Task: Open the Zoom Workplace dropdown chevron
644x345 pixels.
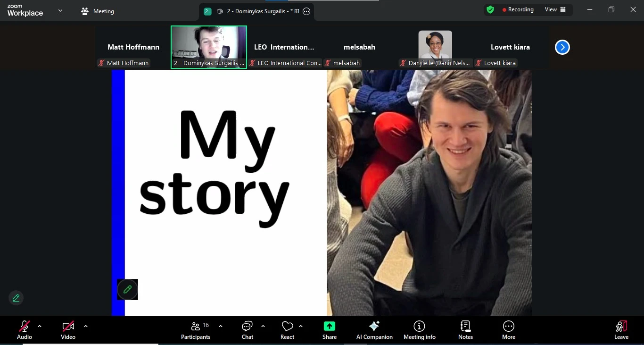Action: point(60,11)
